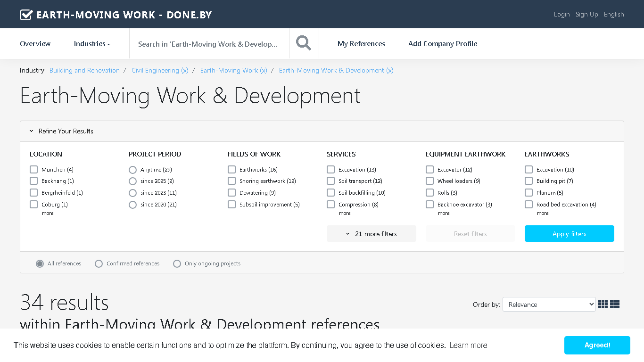This screenshot has height=362, width=644.
Task: Switch to list view layout icon
Action: 615,304
